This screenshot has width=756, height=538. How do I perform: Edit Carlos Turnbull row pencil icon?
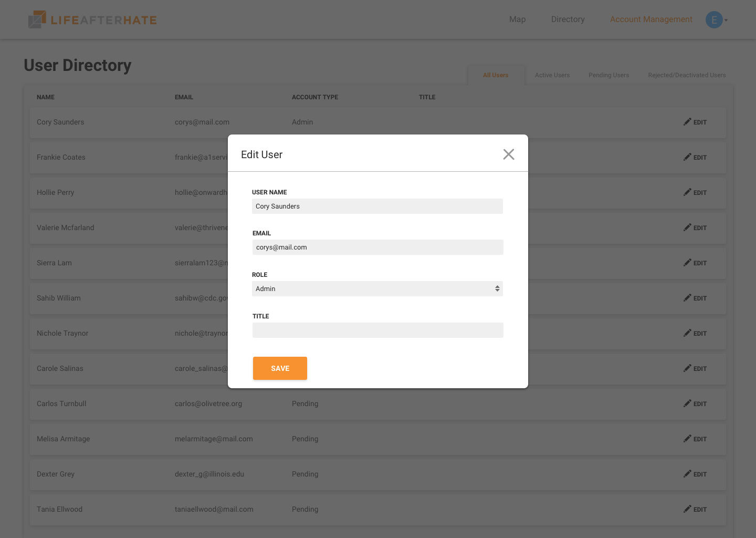point(687,403)
